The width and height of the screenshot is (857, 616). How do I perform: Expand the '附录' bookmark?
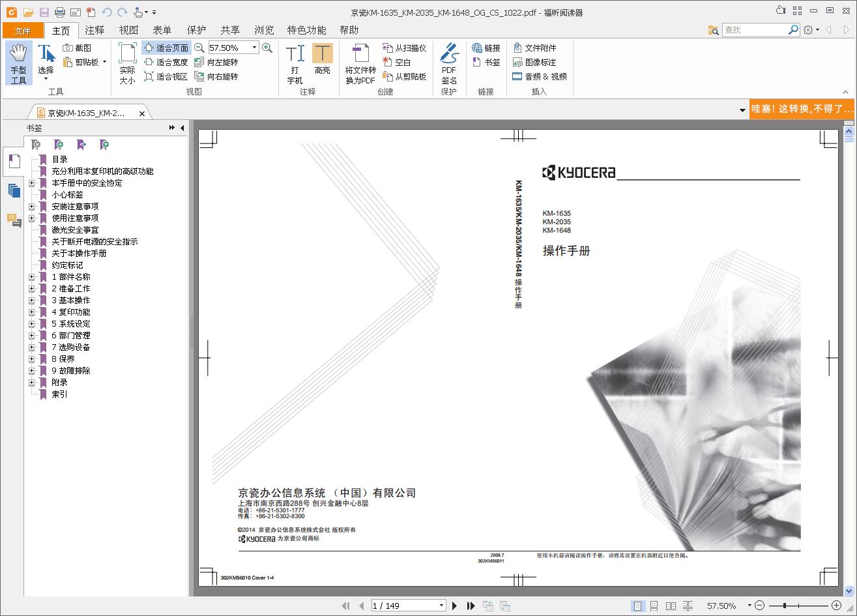(31, 383)
